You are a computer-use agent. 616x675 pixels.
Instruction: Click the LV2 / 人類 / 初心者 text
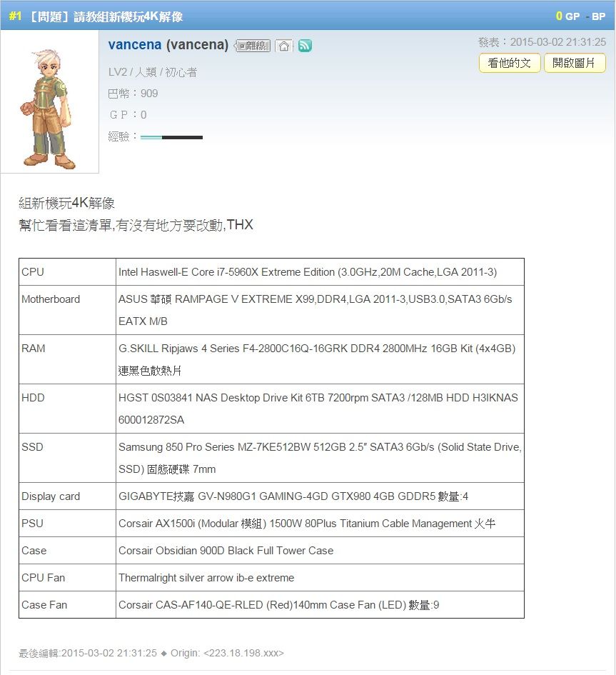point(153,72)
